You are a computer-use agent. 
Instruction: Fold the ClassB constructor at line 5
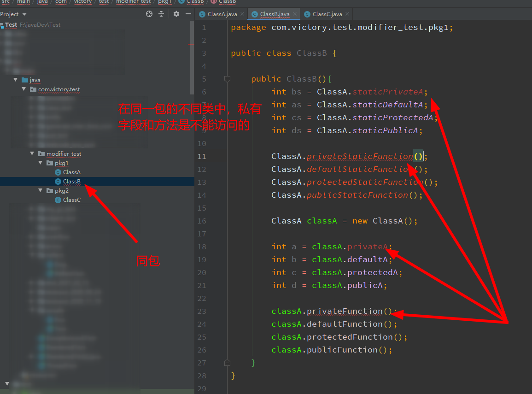point(228,79)
